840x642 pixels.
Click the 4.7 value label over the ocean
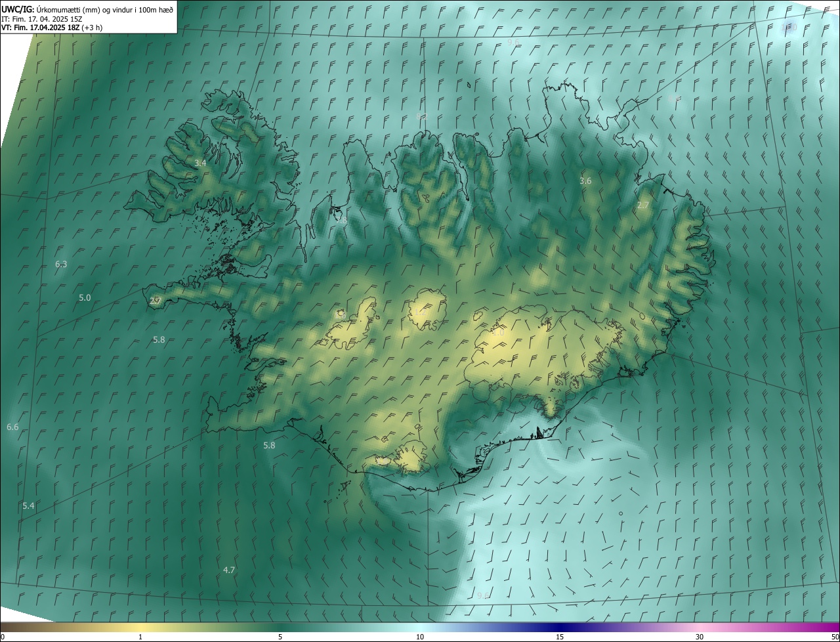point(229,570)
